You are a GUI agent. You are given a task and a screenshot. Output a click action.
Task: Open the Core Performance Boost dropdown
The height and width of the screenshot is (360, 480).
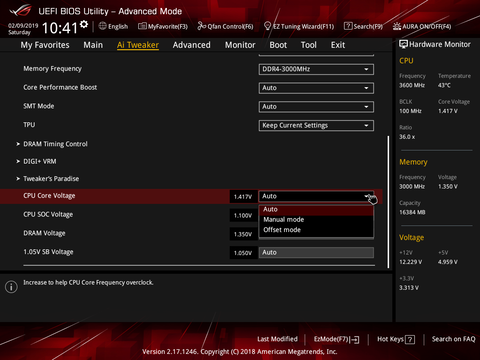click(x=316, y=88)
